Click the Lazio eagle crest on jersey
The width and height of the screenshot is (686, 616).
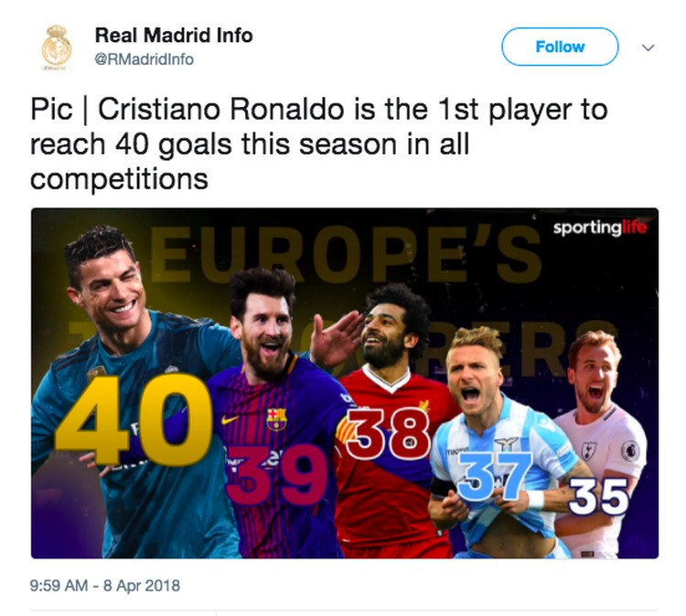pos(506,444)
